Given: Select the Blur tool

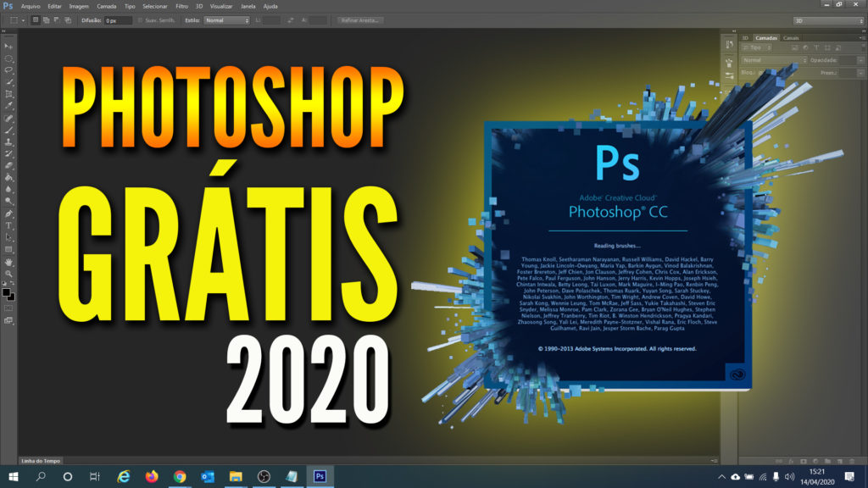Looking at the screenshot, I should click(x=8, y=189).
